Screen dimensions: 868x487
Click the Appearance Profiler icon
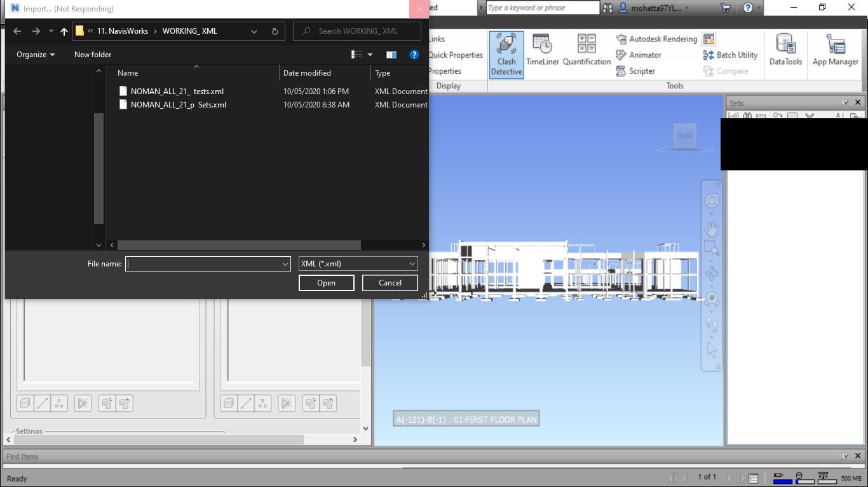point(709,39)
